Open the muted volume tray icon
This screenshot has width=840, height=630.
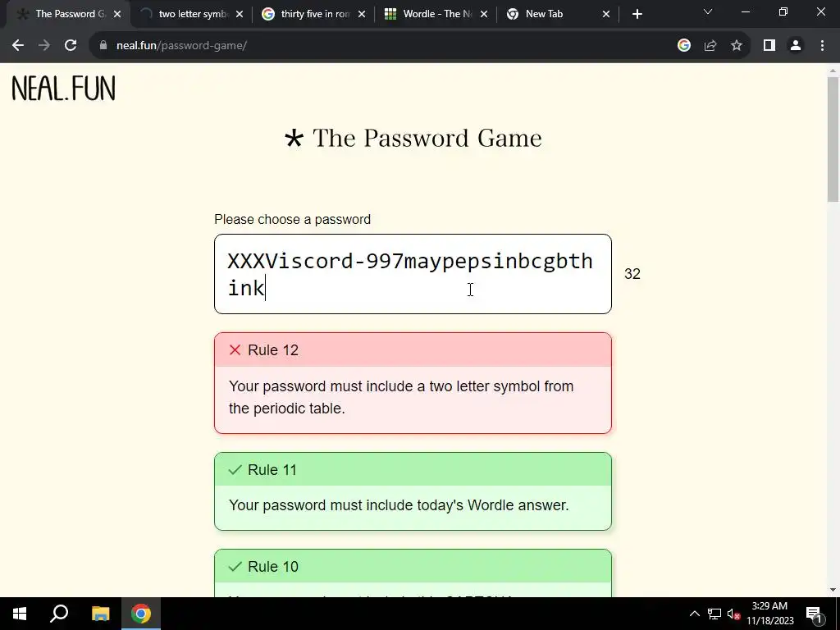(x=734, y=614)
